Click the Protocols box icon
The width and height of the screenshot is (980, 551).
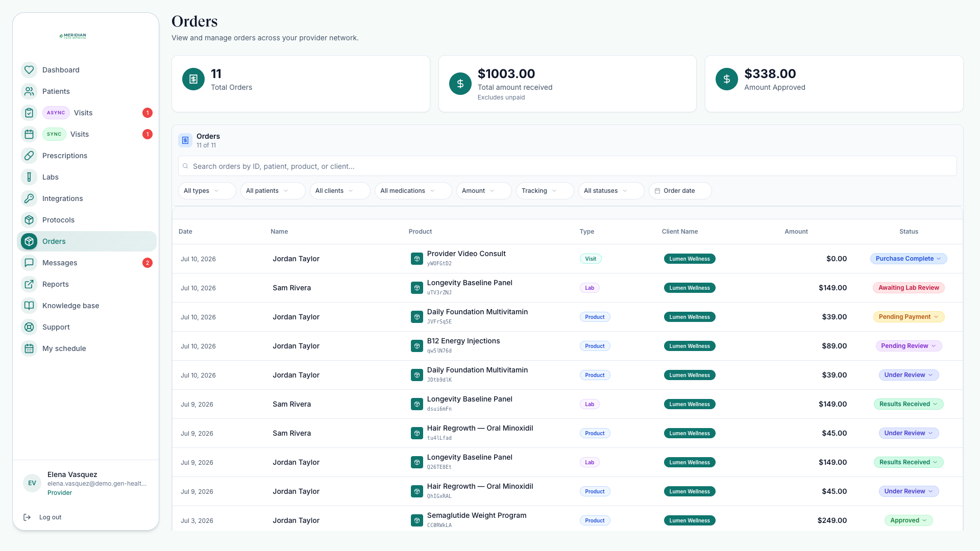point(29,220)
